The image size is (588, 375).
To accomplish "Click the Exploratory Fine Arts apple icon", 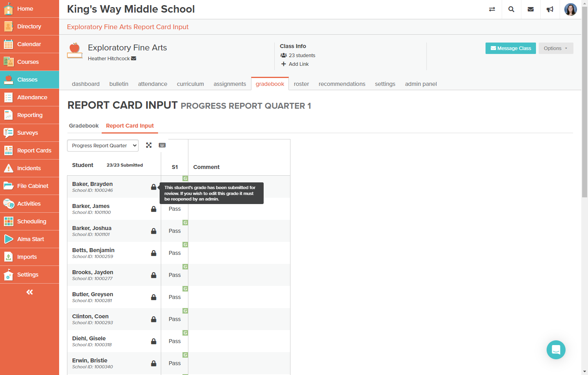I will pos(75,50).
